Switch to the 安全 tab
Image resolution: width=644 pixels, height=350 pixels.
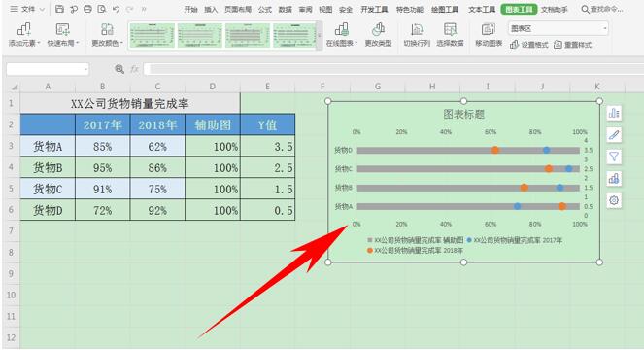[x=346, y=9]
